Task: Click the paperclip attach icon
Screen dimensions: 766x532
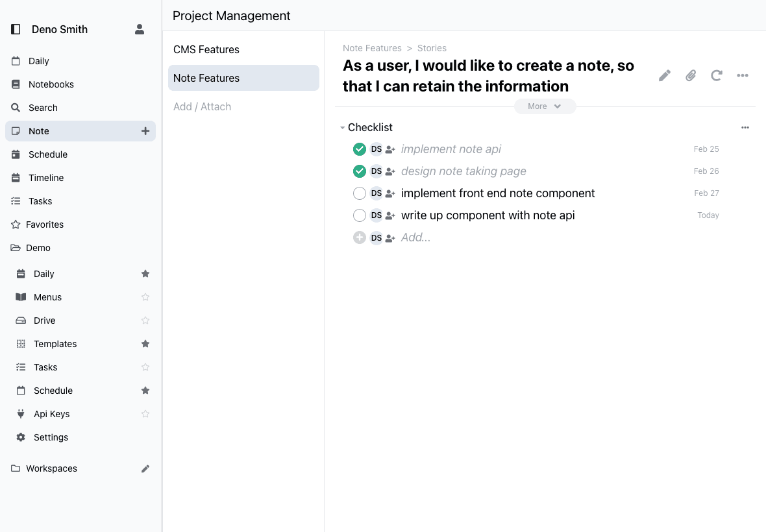Action: pos(690,75)
